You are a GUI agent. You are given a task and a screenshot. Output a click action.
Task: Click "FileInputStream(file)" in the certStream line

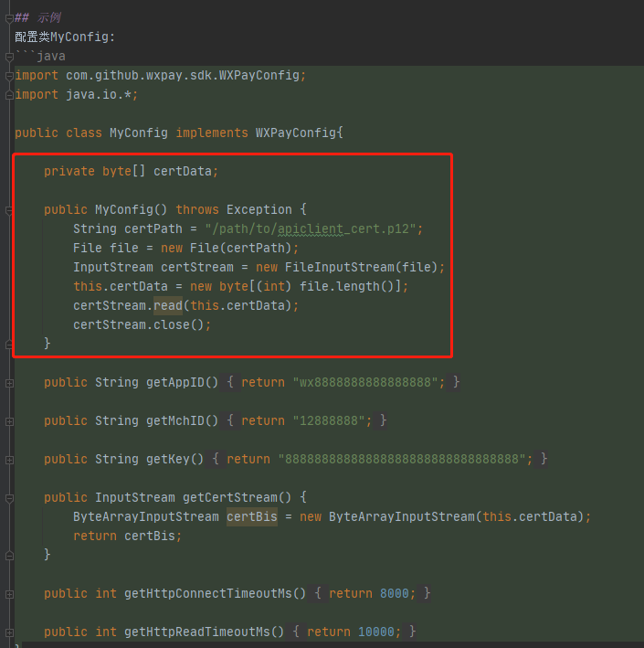(x=361, y=267)
